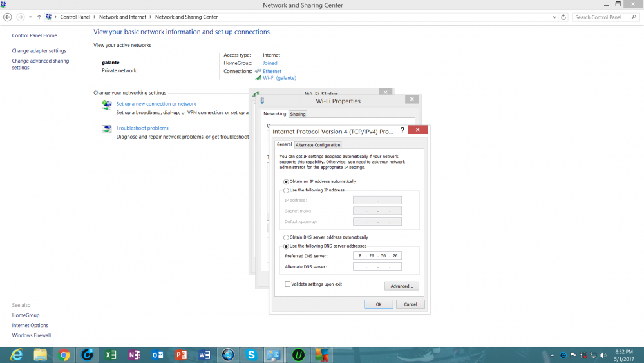
Task: Refresh the Control Panel address bar
Action: (563, 17)
